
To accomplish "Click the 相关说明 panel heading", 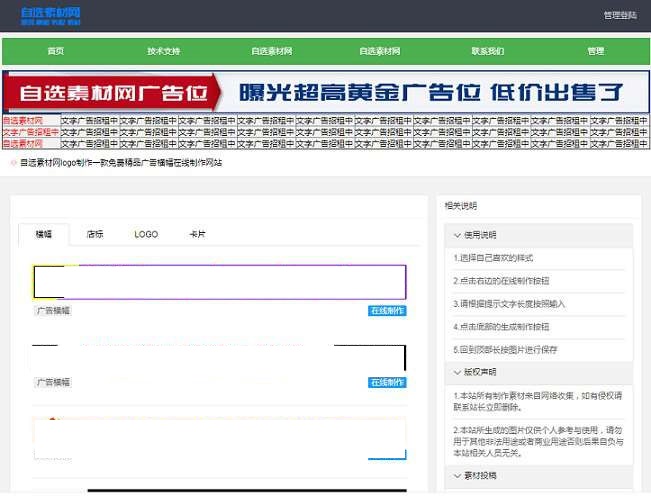I will pos(461,205).
